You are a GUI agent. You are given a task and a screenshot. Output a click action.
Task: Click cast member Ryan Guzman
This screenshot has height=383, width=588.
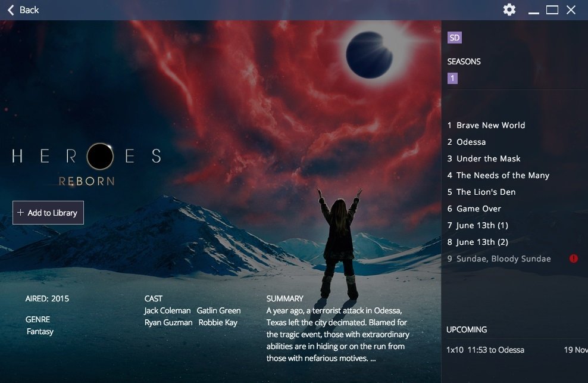[168, 323]
